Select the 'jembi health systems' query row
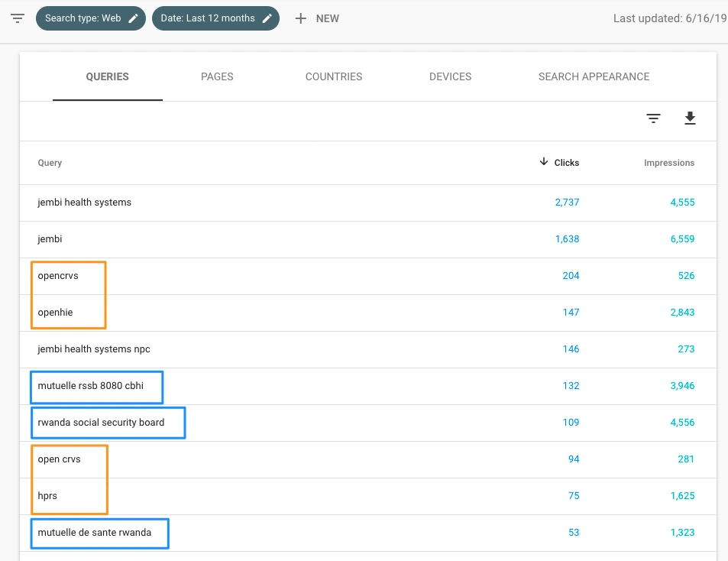 point(367,203)
